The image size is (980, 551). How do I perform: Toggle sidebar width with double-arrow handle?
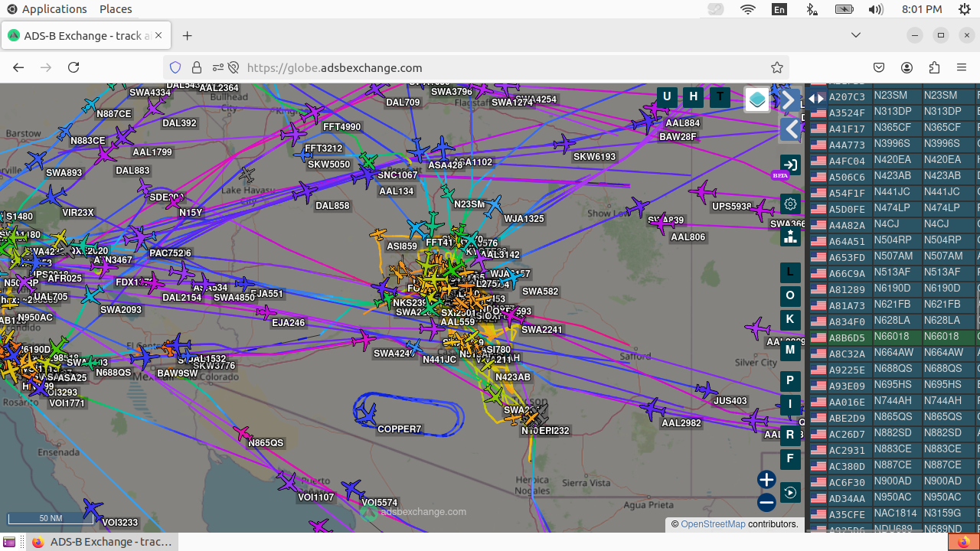click(x=817, y=98)
